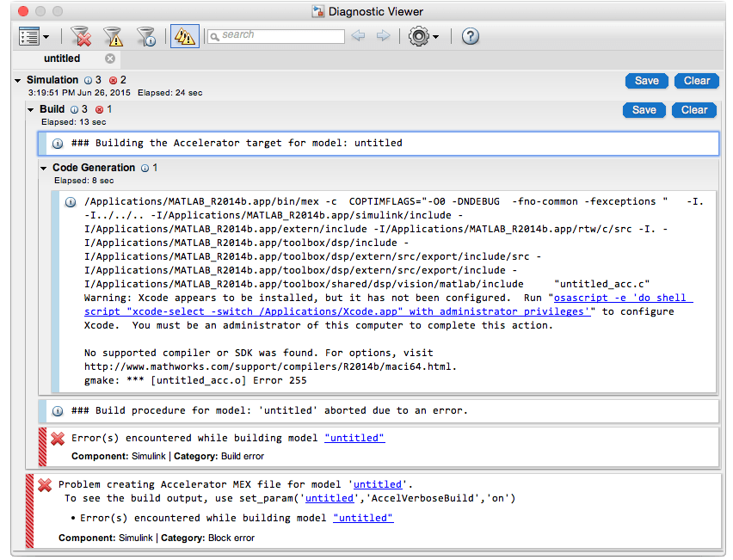Click Build error count icon
Screen dimensions: 733x560
(99, 110)
